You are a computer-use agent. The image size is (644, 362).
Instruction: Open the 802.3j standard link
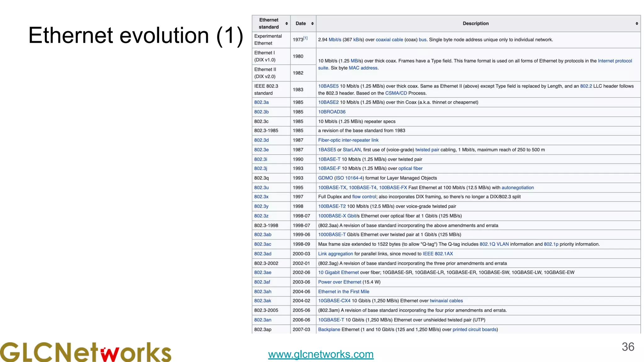click(x=261, y=168)
